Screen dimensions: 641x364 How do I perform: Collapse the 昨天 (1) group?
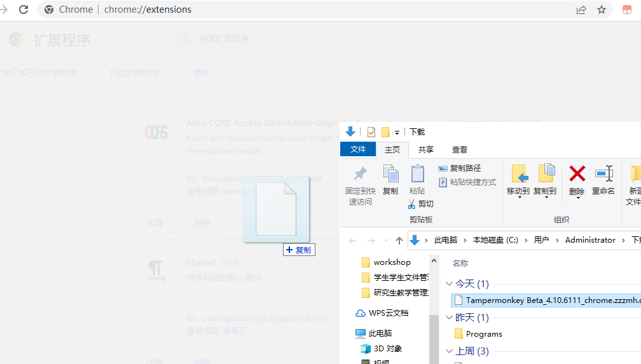(x=450, y=318)
